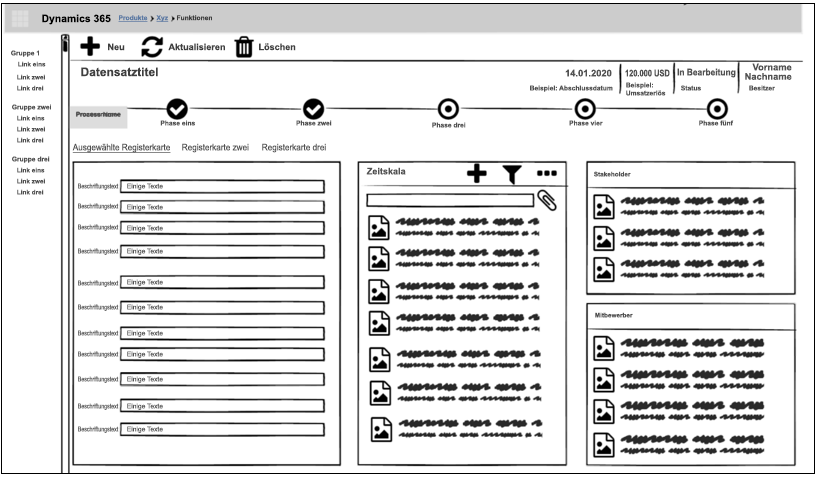Image resolution: width=817 pixels, height=477 pixels.
Task: Select the Phase drei stage circle
Action: pos(448,110)
